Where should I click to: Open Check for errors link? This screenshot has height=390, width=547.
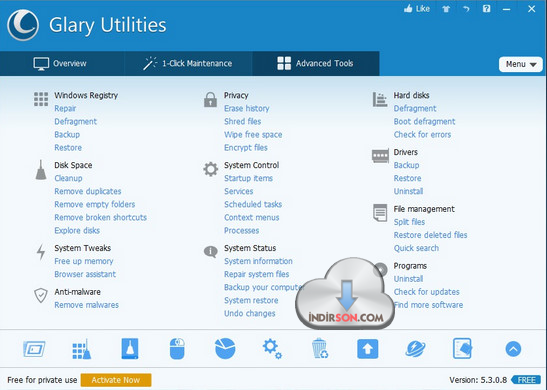coord(422,135)
